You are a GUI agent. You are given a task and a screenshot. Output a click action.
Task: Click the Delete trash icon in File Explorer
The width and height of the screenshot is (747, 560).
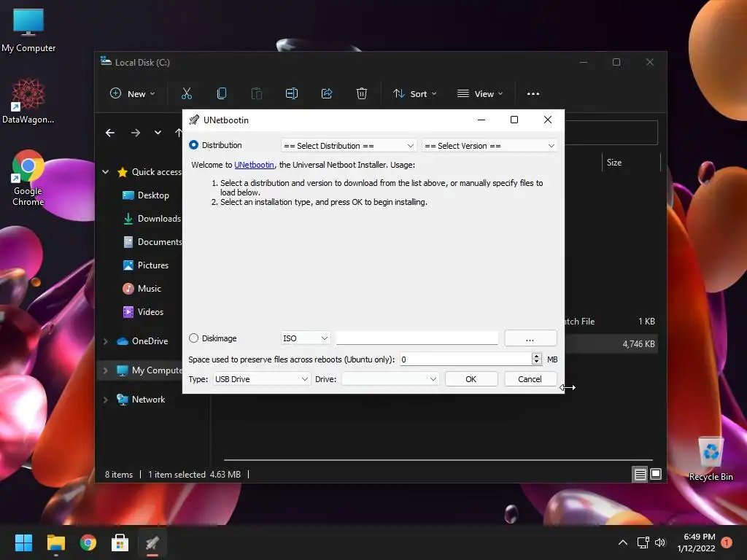(x=362, y=94)
